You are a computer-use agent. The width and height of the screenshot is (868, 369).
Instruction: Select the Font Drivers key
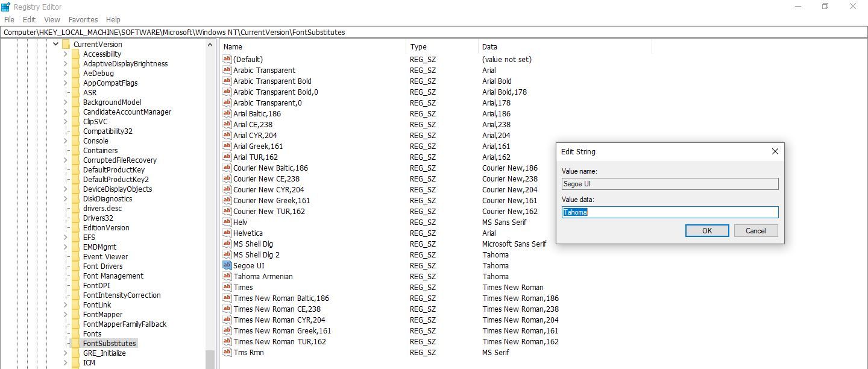(102, 266)
